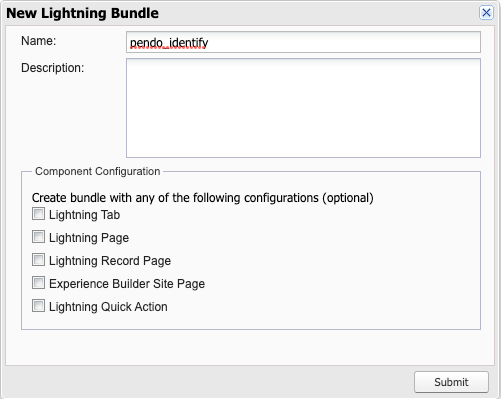Tick the Lightning Tab checkbox
This screenshot has width=501, height=399.
tap(38, 214)
